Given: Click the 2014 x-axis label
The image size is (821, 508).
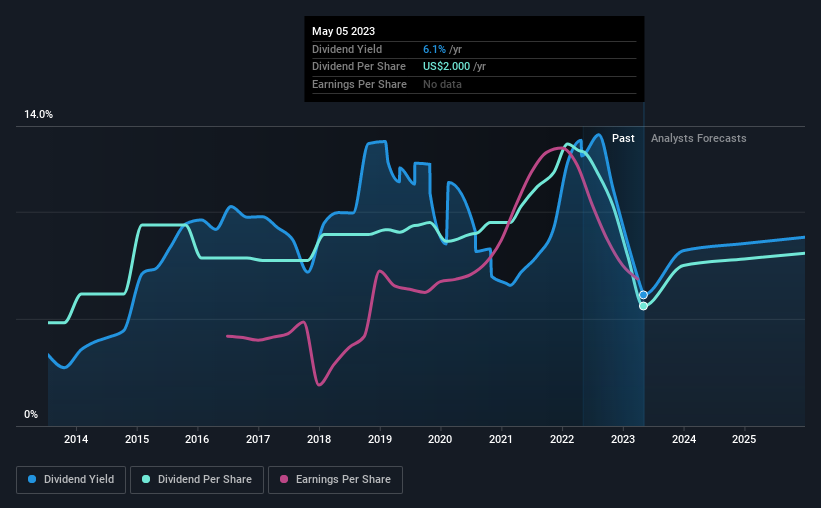Looking at the screenshot, I should click(x=76, y=439).
